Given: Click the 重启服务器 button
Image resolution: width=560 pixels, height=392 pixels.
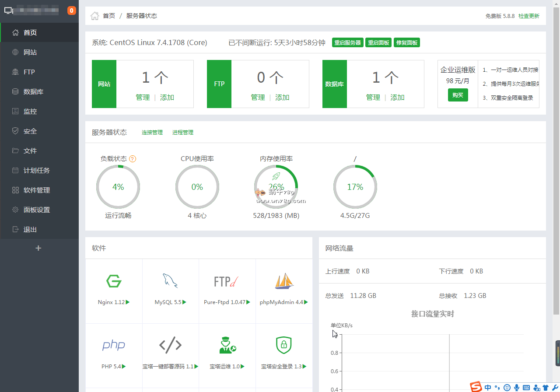Looking at the screenshot, I should 348,43.
